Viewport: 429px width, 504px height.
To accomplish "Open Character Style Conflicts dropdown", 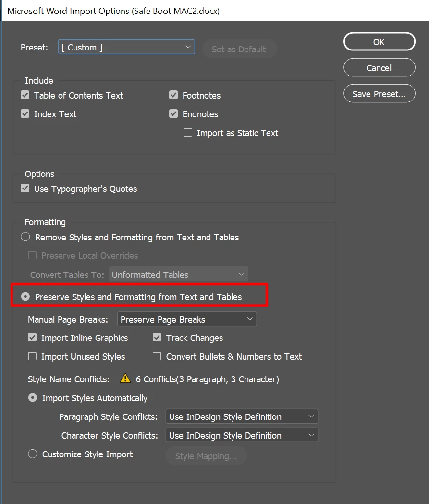I will 242,435.
